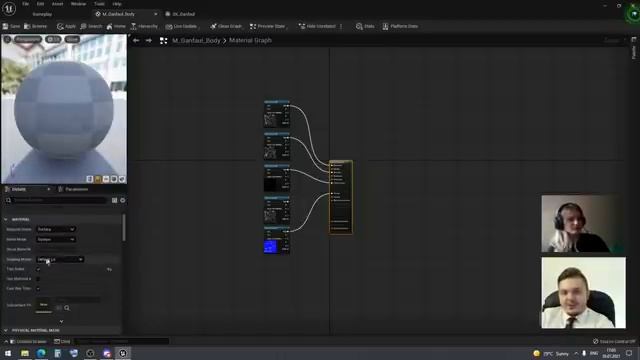Go forward with graph forward arrow
Screen dimensions: 640x360
149,40
